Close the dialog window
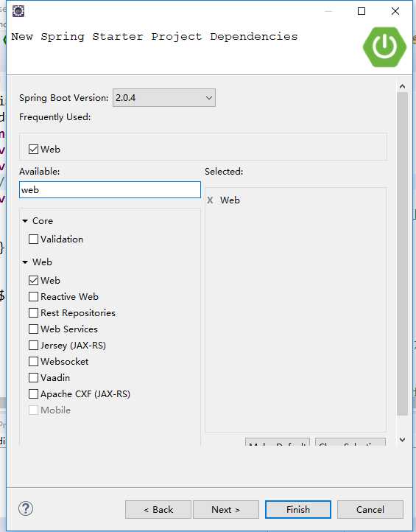This screenshot has height=532, width=416. point(395,11)
